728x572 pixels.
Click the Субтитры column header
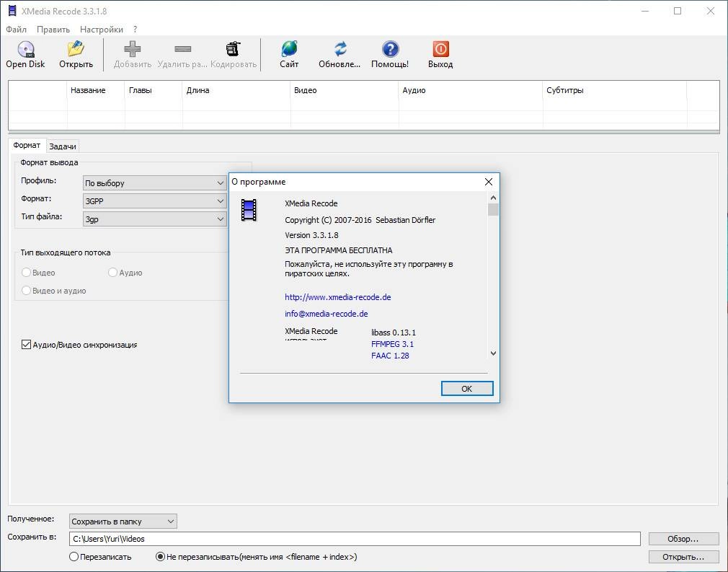(615, 90)
